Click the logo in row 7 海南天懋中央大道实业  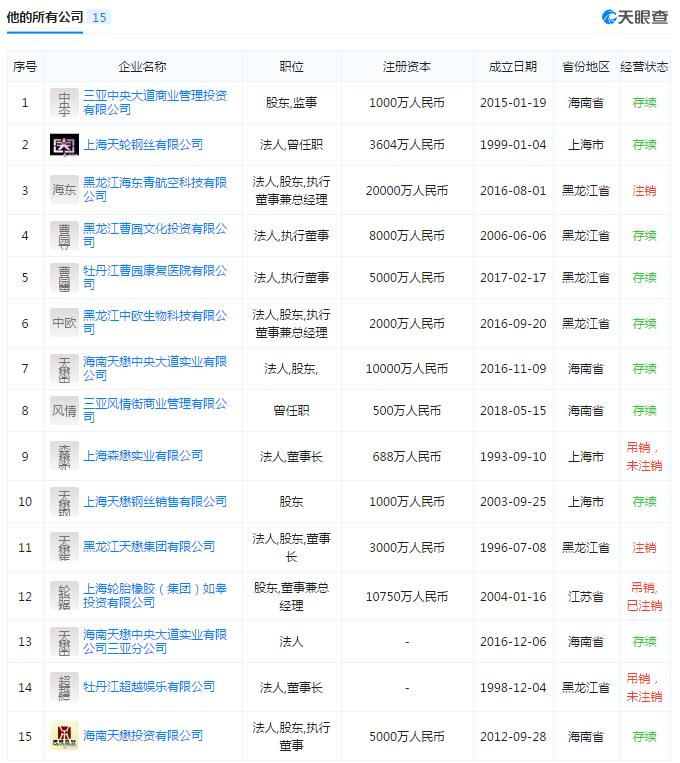(x=64, y=368)
